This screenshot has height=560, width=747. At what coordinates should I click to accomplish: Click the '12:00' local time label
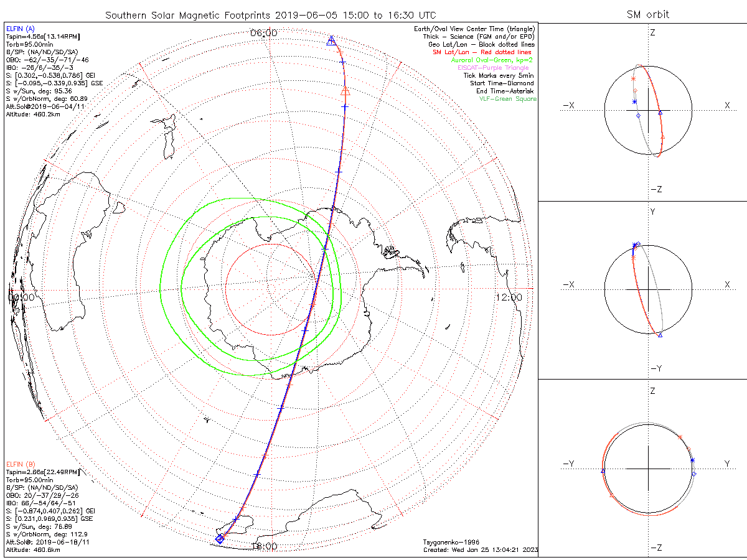[x=509, y=297]
